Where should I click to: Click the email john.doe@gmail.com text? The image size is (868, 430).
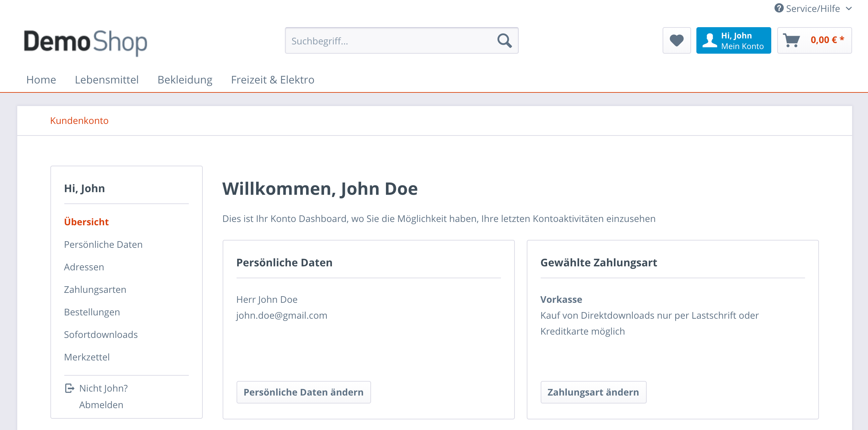282,315
